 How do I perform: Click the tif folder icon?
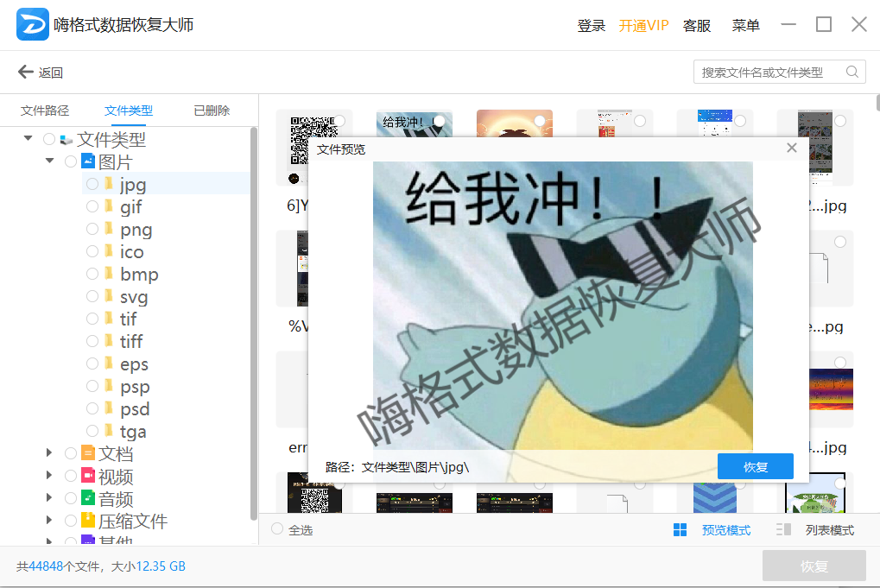[109, 318]
